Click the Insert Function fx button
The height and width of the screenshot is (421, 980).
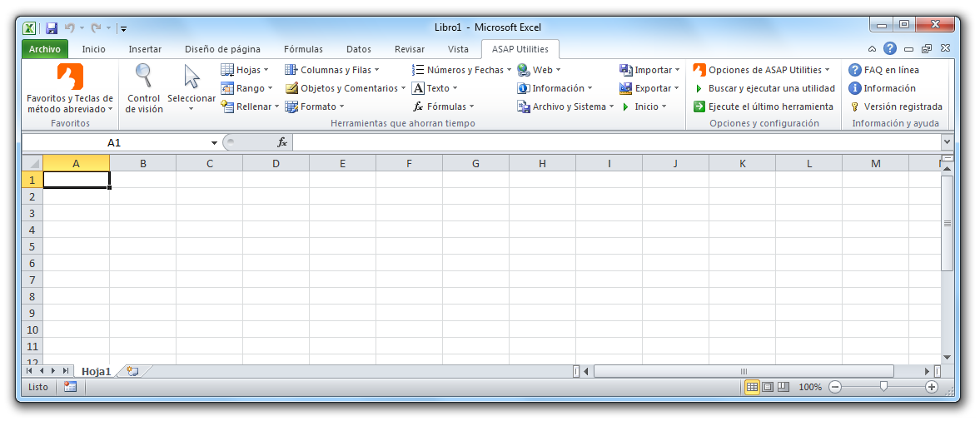tap(282, 142)
